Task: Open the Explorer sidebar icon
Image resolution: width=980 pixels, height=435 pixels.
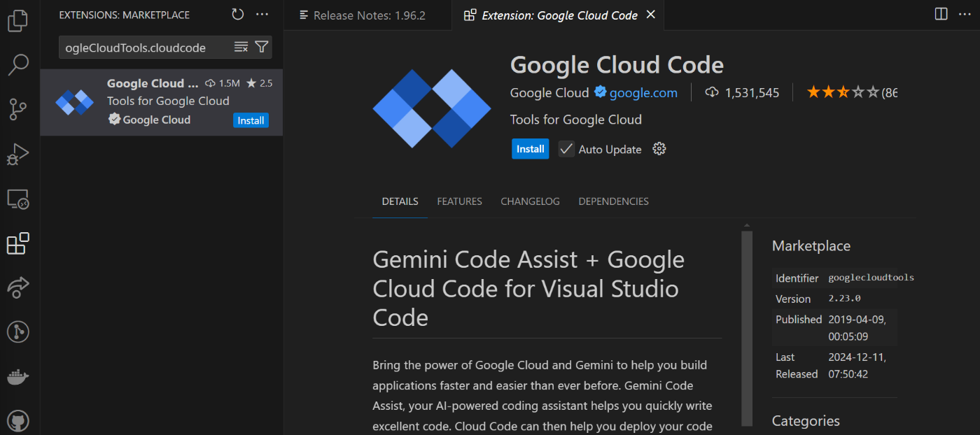Action: 18,20
